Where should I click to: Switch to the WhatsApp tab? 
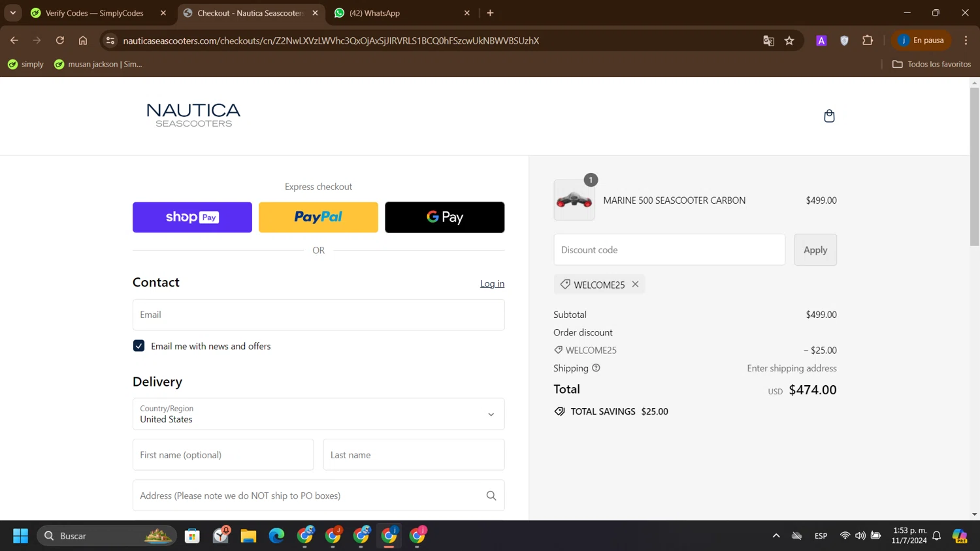[x=402, y=12]
